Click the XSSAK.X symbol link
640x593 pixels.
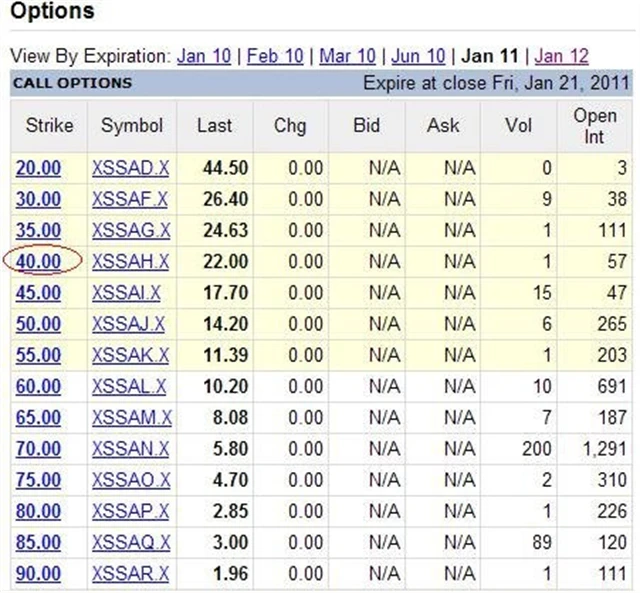130,355
